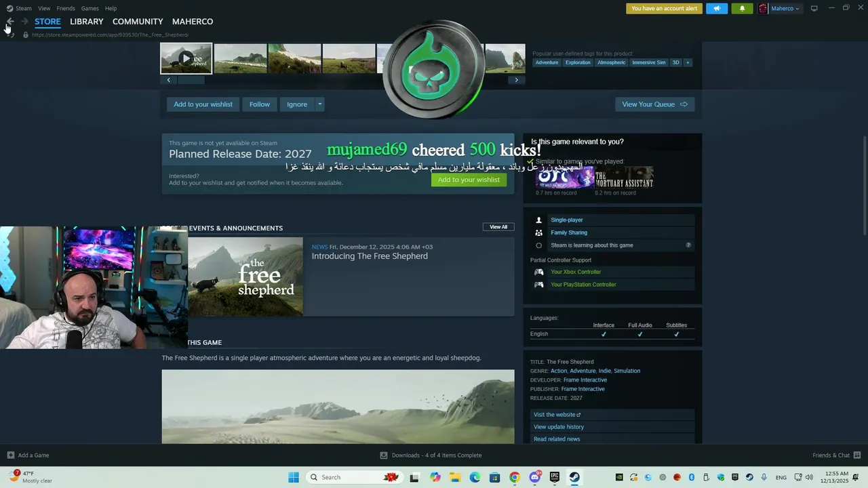The height and width of the screenshot is (488, 868).
Task: Open Introducing The Free Shepherd news
Action: pos(370,256)
